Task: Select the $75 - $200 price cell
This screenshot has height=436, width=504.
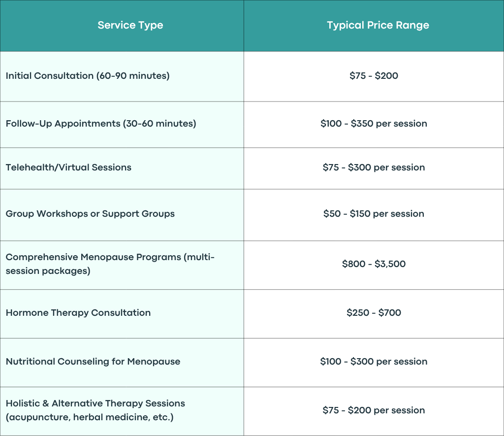Action: click(x=374, y=75)
